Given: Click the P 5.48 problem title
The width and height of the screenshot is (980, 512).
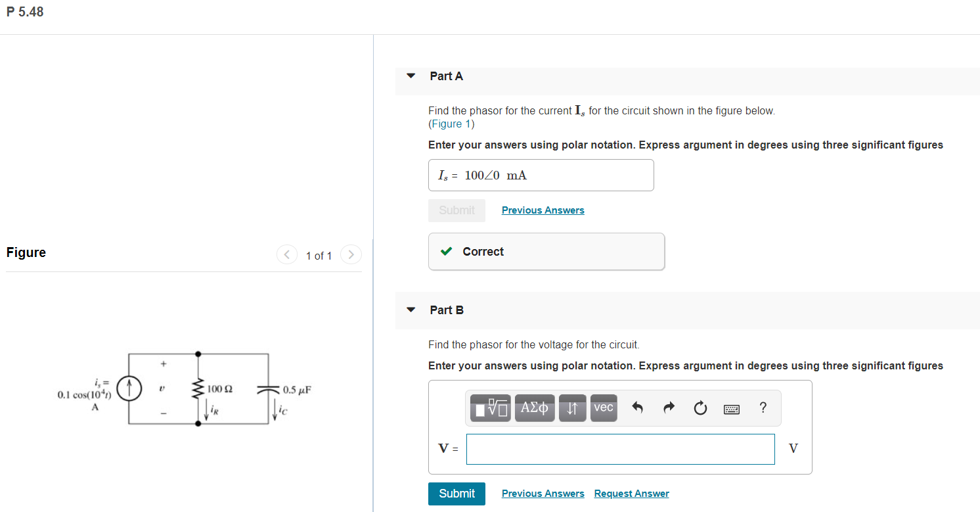Looking at the screenshot, I should click(25, 11).
